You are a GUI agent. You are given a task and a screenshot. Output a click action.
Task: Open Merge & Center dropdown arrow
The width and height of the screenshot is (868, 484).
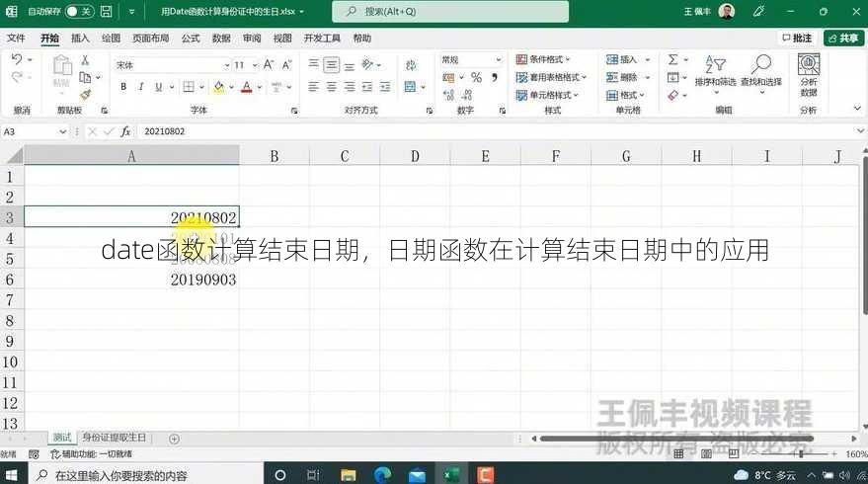(423, 87)
